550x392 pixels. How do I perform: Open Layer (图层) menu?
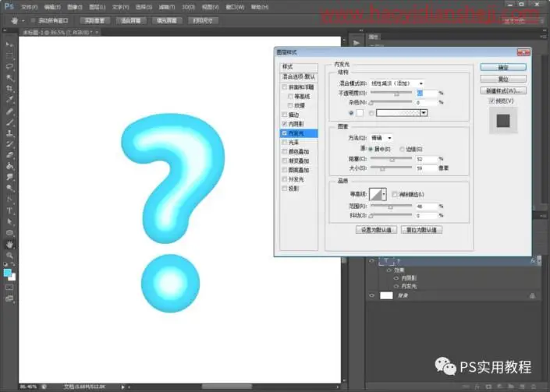click(x=98, y=7)
